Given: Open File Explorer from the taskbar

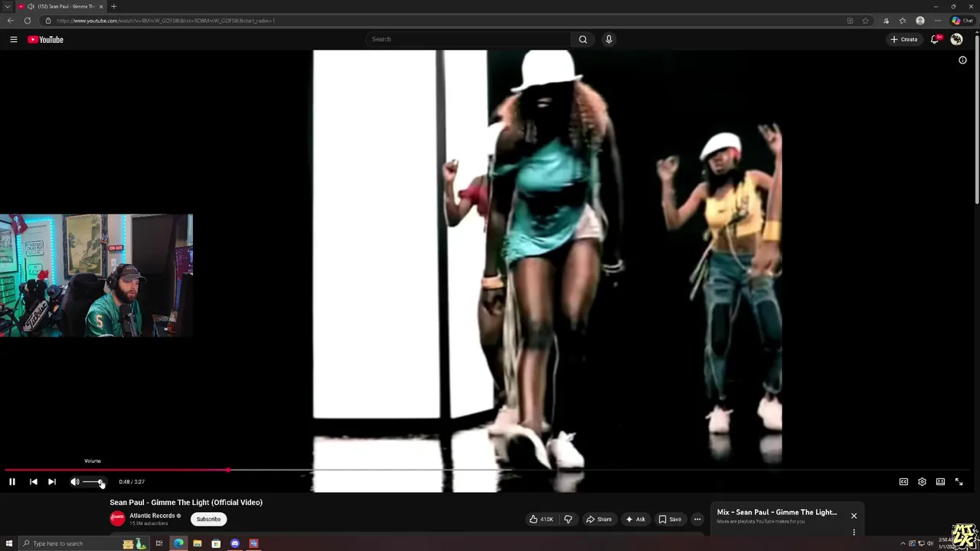Looking at the screenshot, I should [x=197, y=543].
